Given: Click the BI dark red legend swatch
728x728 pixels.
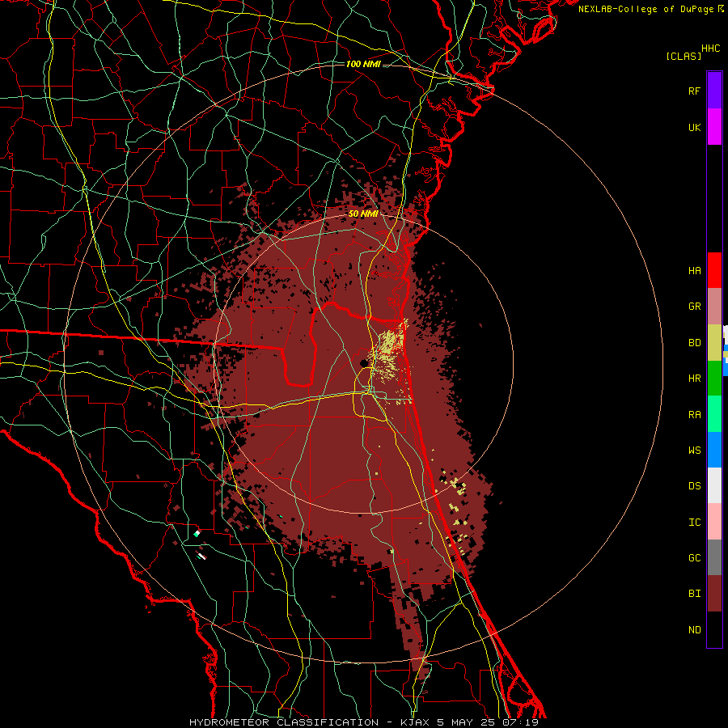Looking at the screenshot, I should tap(714, 594).
